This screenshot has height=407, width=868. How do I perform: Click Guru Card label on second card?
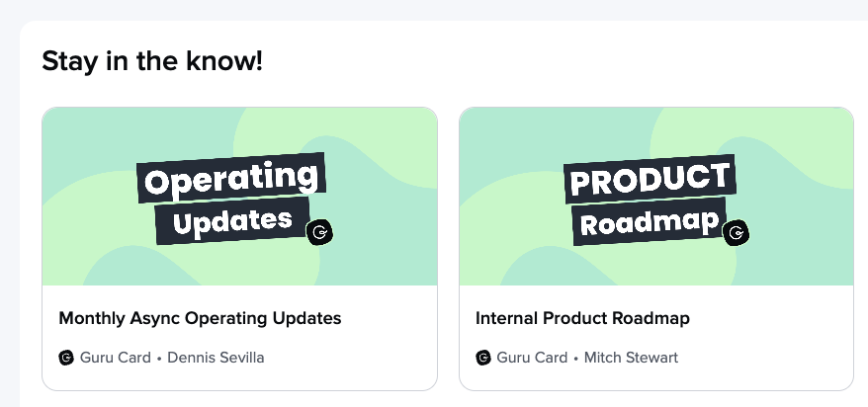pos(532,358)
